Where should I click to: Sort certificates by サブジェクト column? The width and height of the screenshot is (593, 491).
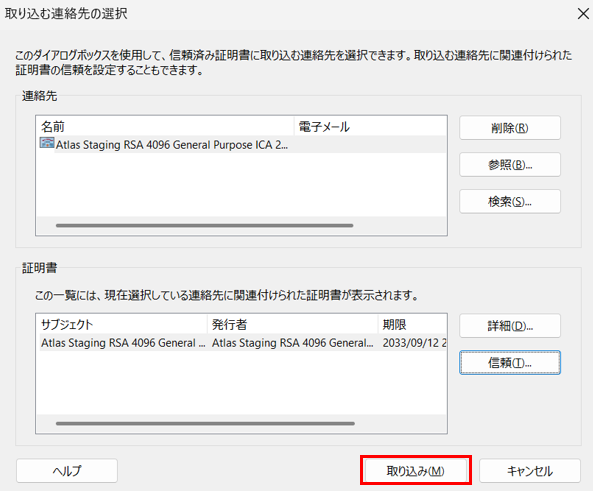[x=123, y=324]
